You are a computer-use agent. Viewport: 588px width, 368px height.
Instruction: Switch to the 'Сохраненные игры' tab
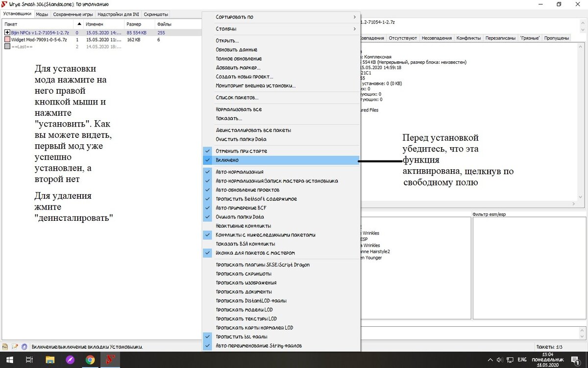pyautogui.click(x=73, y=15)
